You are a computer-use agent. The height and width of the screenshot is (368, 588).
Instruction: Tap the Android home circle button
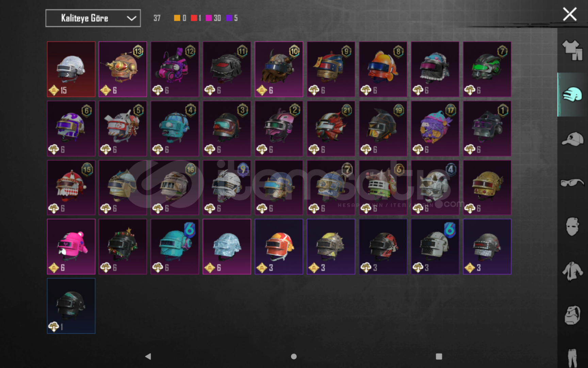294,356
